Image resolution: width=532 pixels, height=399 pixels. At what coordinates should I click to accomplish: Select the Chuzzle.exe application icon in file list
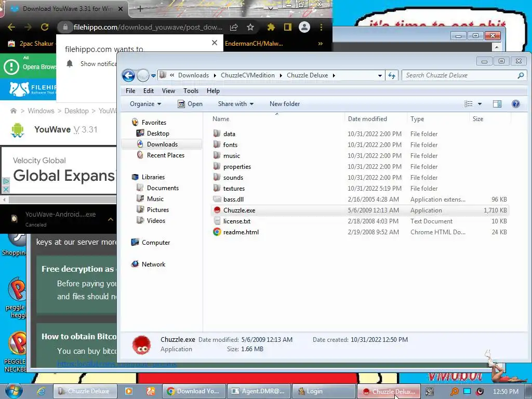[217, 210]
